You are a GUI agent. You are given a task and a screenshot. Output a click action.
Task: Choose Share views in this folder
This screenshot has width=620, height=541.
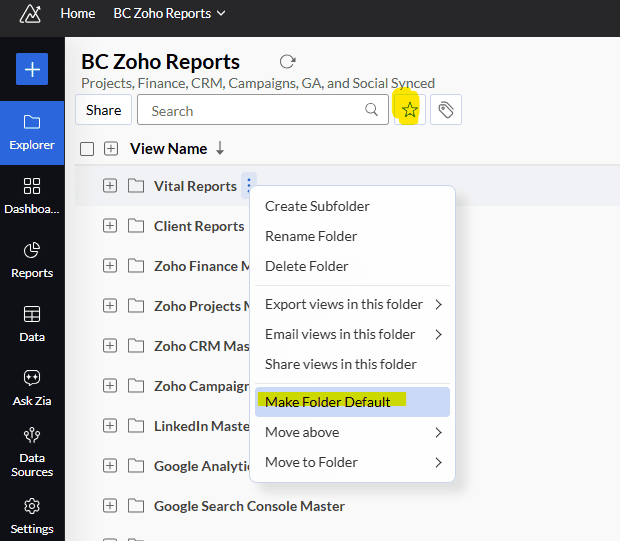coord(352,364)
